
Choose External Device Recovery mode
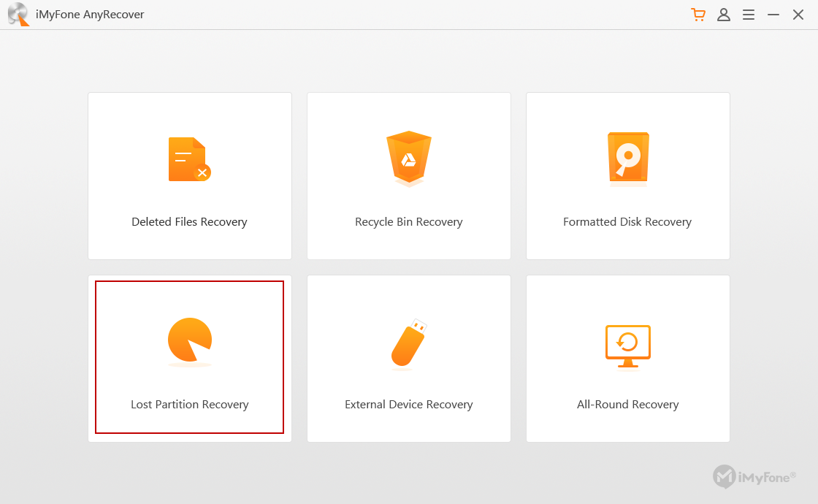tap(408, 358)
